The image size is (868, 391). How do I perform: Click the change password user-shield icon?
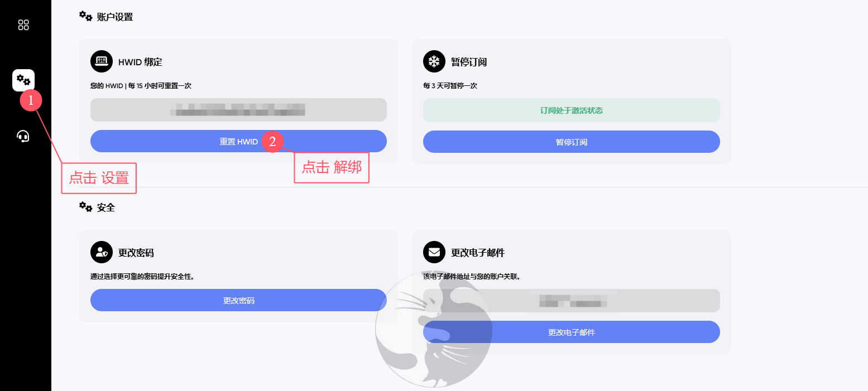tap(102, 252)
